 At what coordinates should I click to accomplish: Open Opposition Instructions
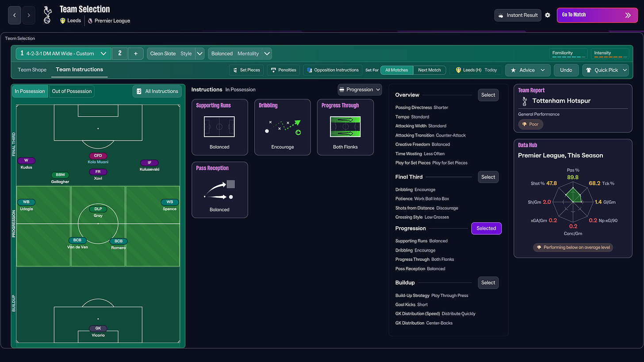[x=333, y=70]
